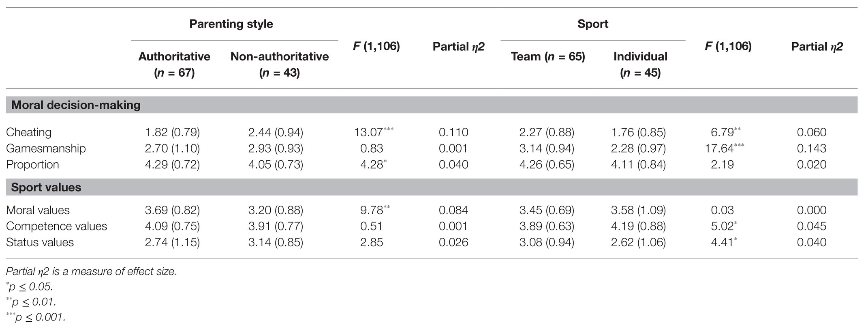This screenshot has height=329, width=868.
Task: Select the Sport column group header
Action: point(592,24)
